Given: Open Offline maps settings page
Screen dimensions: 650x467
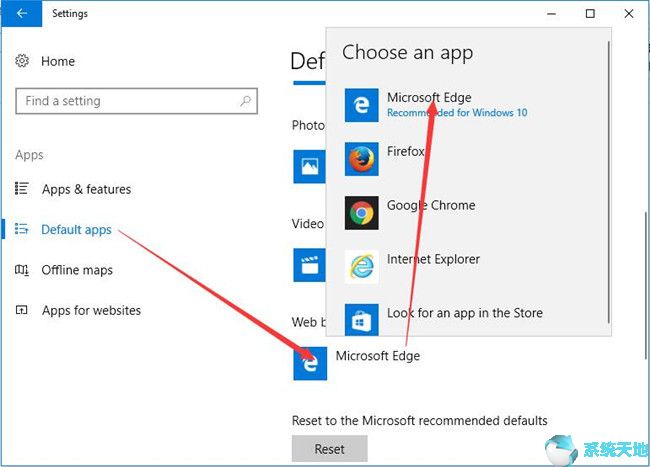Looking at the screenshot, I should coord(77,270).
